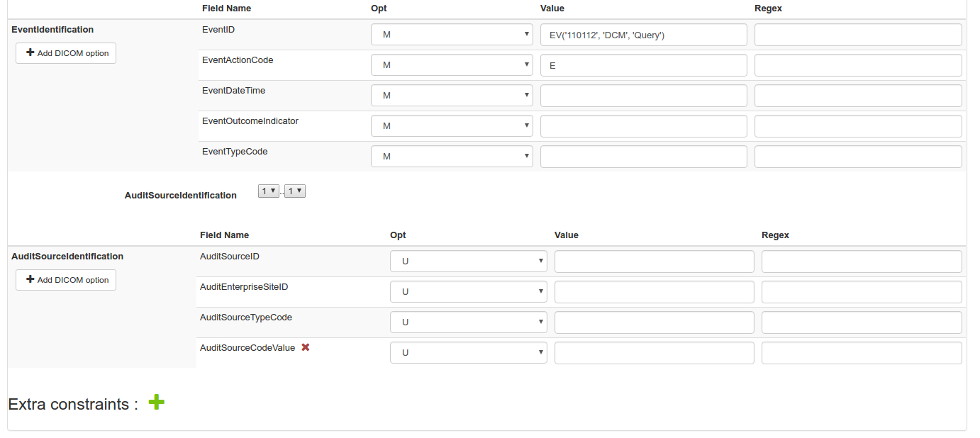Open the EventActionCode Opt dropdown
980x438 pixels.
click(x=452, y=64)
